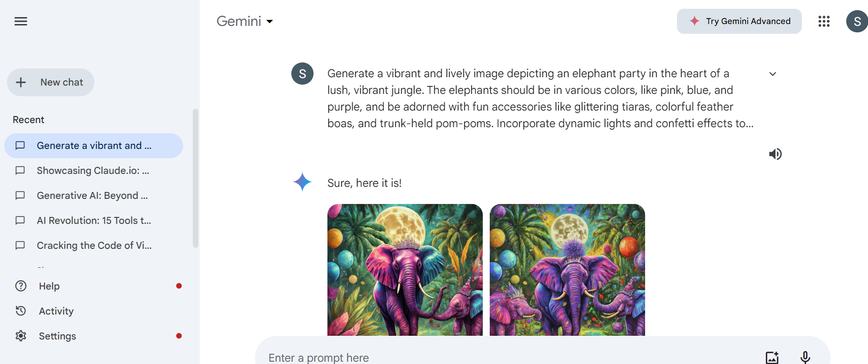
Task: Click Try Gemini Advanced
Action: point(739,21)
